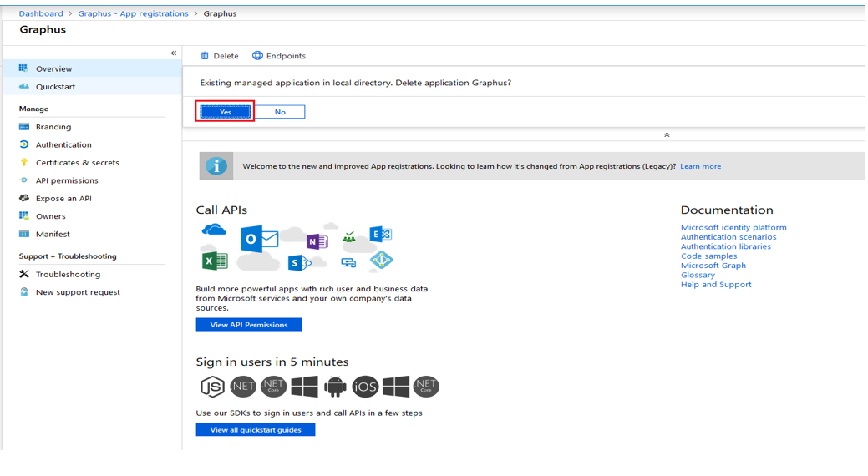
Task: Click the Manifest icon
Action: coord(23,234)
